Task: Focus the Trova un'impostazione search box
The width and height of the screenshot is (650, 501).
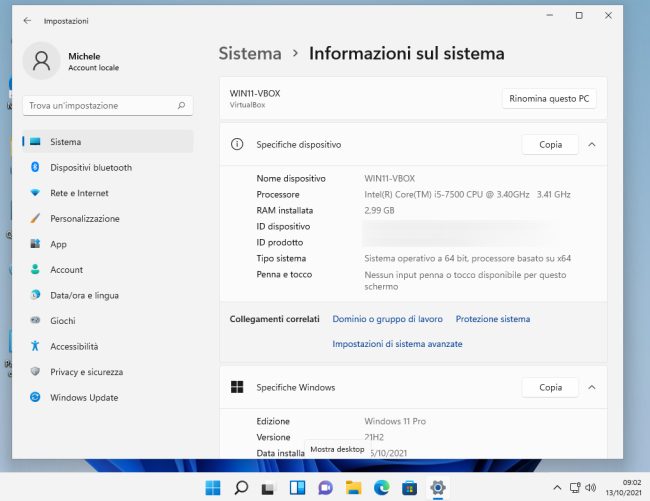Action: click(108, 106)
